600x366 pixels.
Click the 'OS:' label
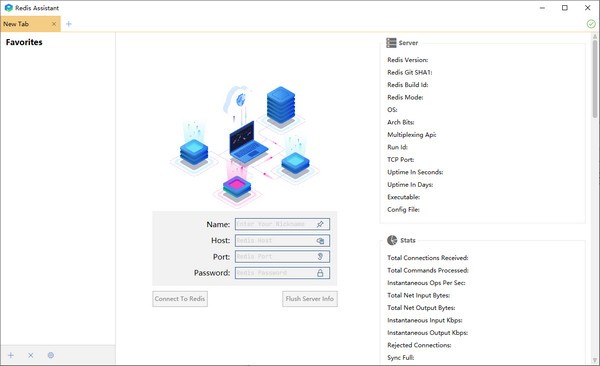coord(392,110)
